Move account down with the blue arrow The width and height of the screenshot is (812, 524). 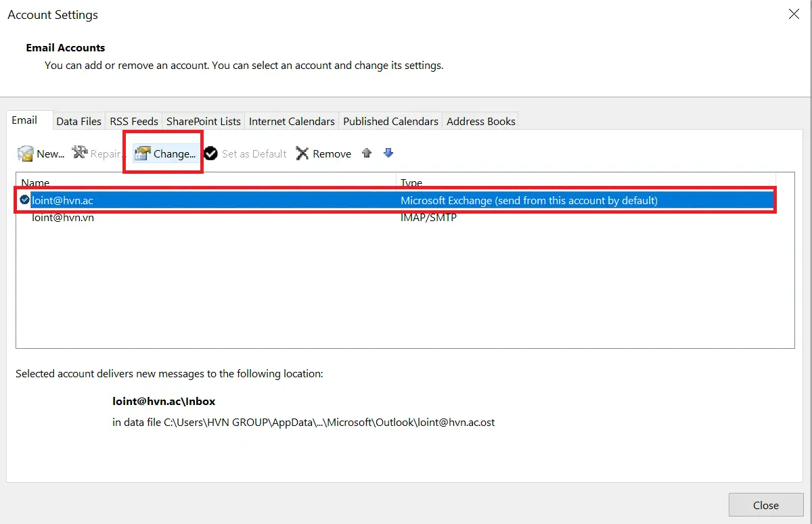pyautogui.click(x=388, y=153)
